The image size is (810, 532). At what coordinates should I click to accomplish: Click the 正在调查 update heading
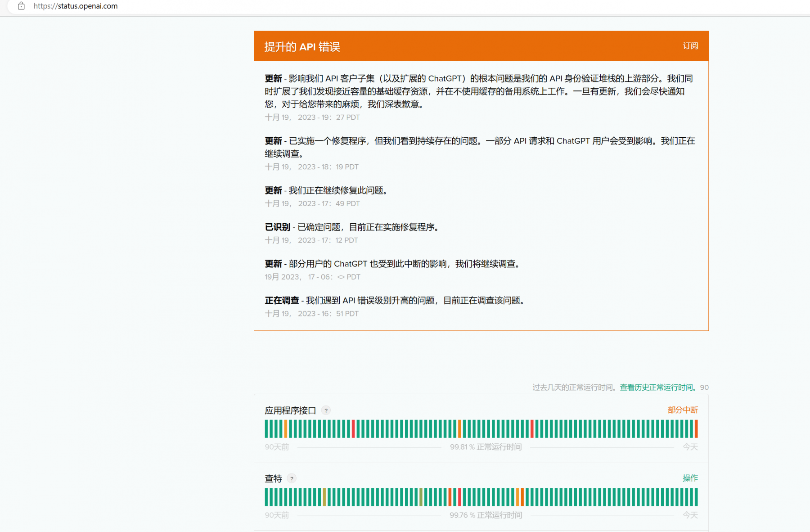282,300
